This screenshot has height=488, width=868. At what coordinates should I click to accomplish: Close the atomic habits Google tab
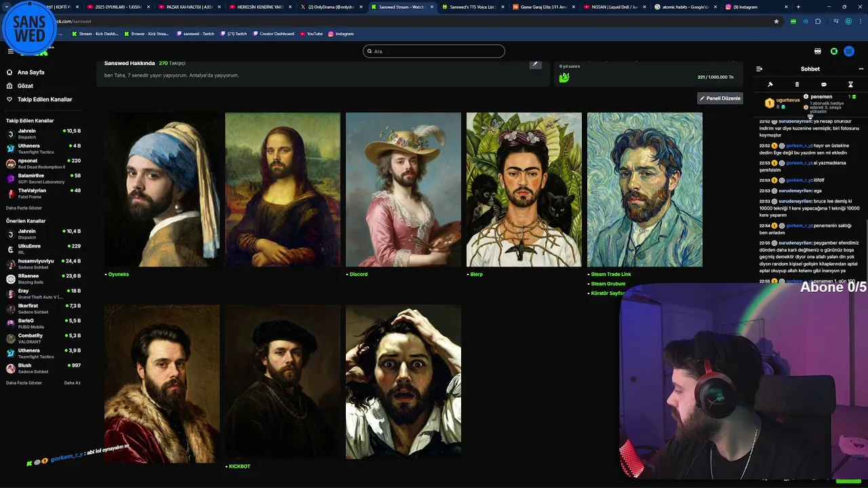[715, 7]
